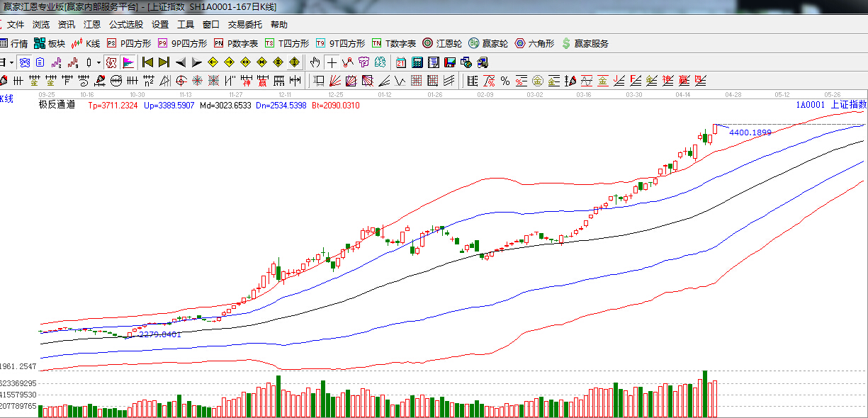Expand the dropdown arrow at toolbar's left edge

point(12,62)
